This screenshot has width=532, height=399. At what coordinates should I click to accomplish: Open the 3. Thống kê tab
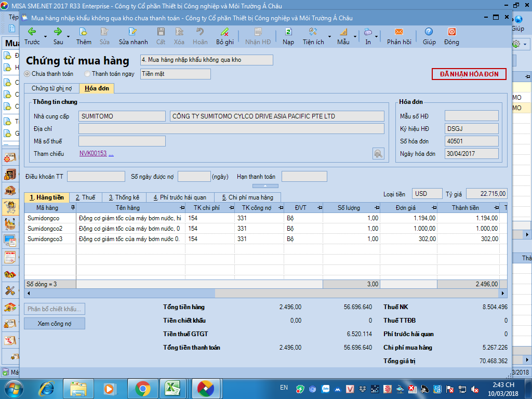point(124,197)
